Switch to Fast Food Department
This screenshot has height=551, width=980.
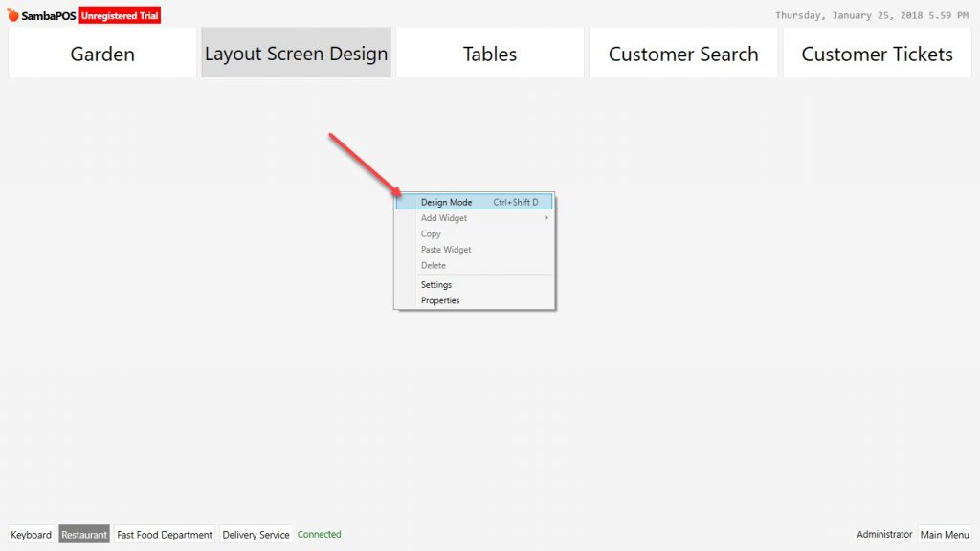pos(165,534)
